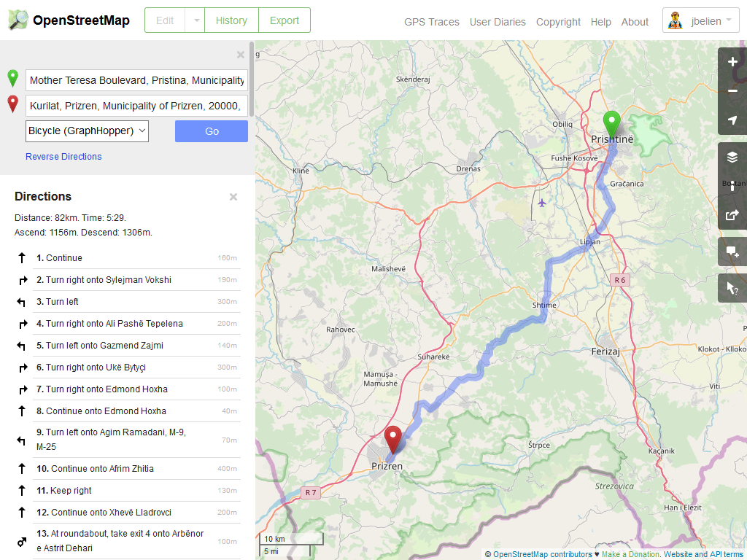Open the Share map panel
Screen dimensions: 747x560
coord(732,215)
